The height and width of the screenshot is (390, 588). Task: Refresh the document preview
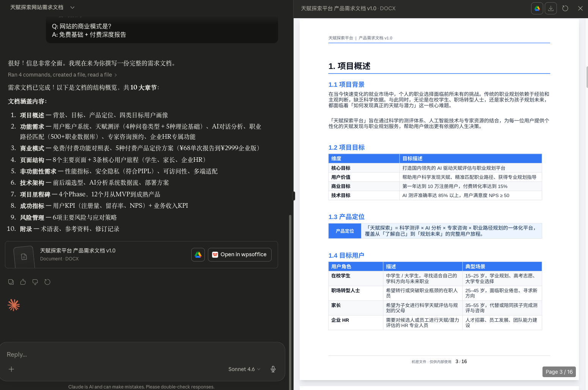(565, 8)
